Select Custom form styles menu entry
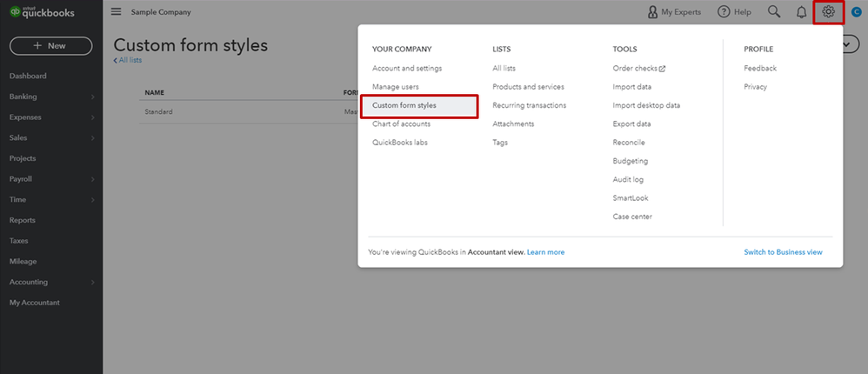The width and height of the screenshot is (868, 374). 419,105
